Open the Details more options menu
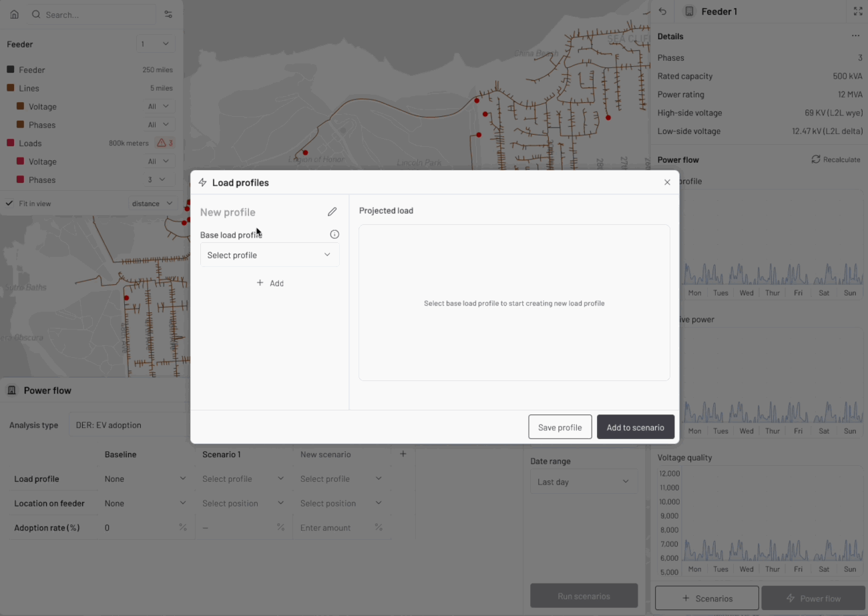868x616 pixels. 855,36
